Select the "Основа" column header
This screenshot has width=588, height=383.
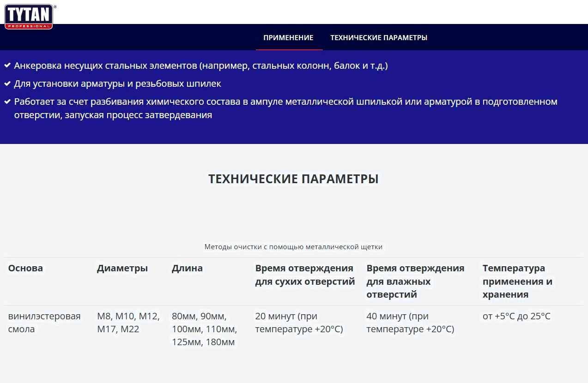pyautogui.click(x=25, y=268)
